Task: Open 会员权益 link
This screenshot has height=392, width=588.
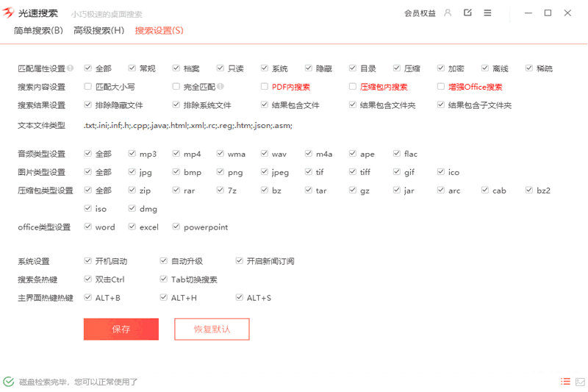Action: 420,13
